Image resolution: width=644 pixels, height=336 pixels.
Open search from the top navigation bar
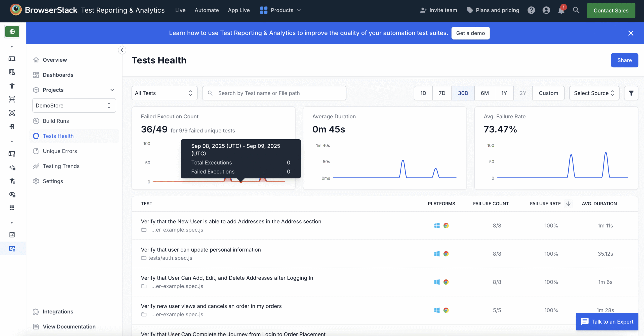pos(576,10)
